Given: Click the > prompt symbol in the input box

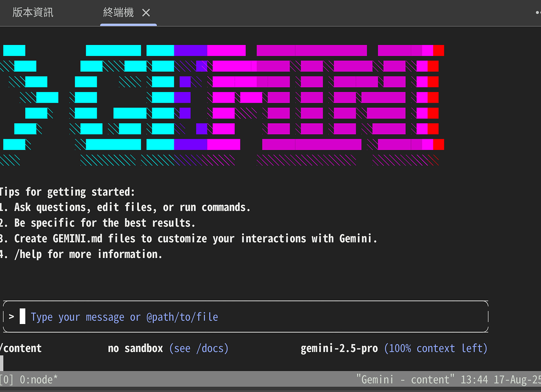Looking at the screenshot, I should point(12,317).
